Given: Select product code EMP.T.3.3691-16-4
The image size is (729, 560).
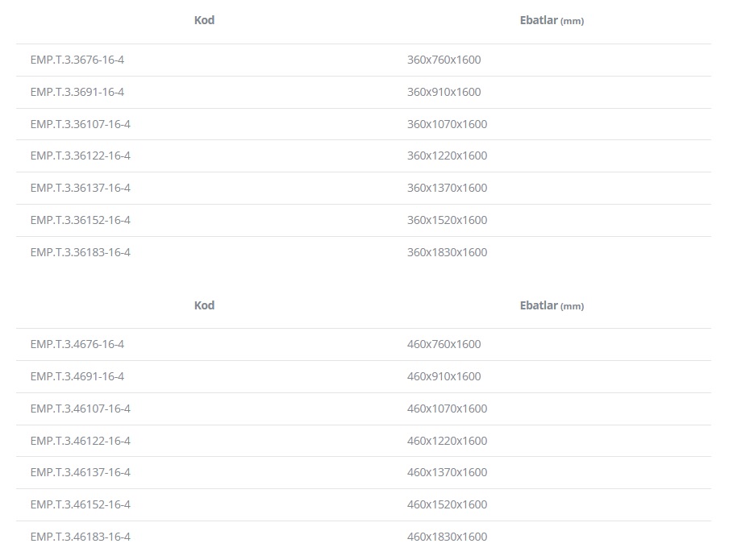Looking at the screenshot, I should [77, 92].
